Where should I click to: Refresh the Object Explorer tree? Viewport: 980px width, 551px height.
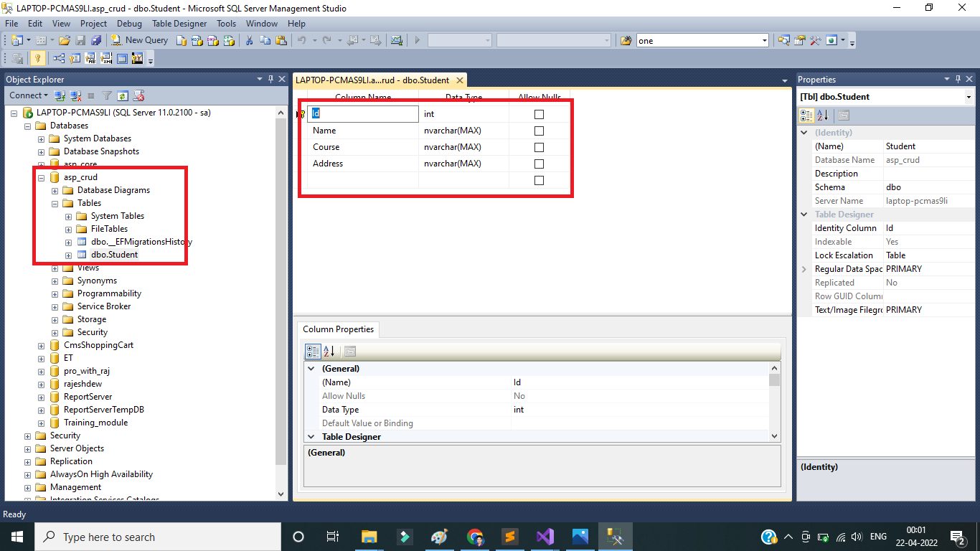[123, 95]
